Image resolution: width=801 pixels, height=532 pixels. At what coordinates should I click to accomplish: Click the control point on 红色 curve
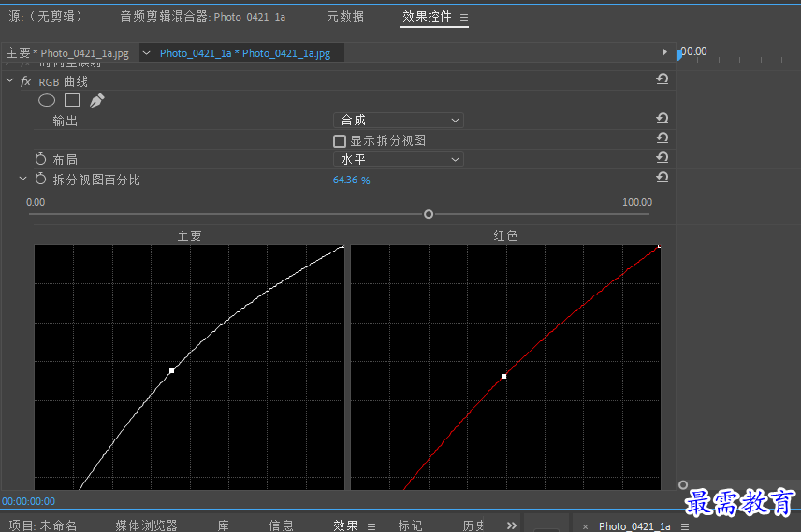(503, 376)
